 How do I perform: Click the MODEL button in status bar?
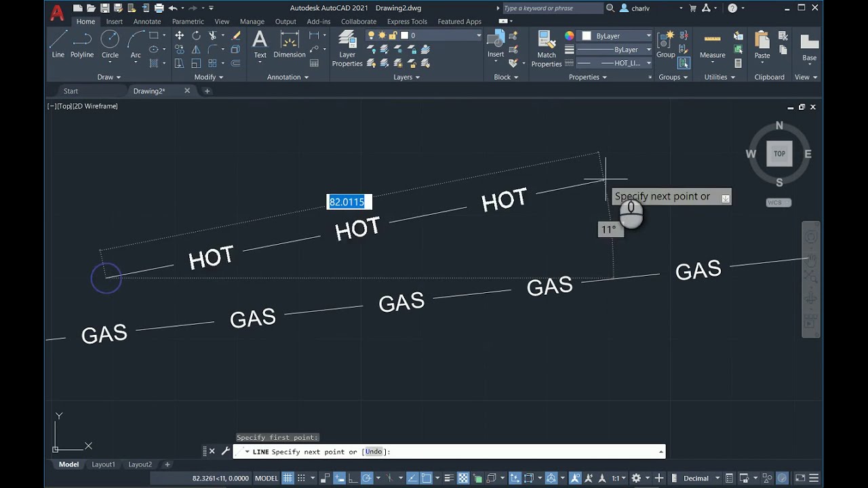click(266, 478)
